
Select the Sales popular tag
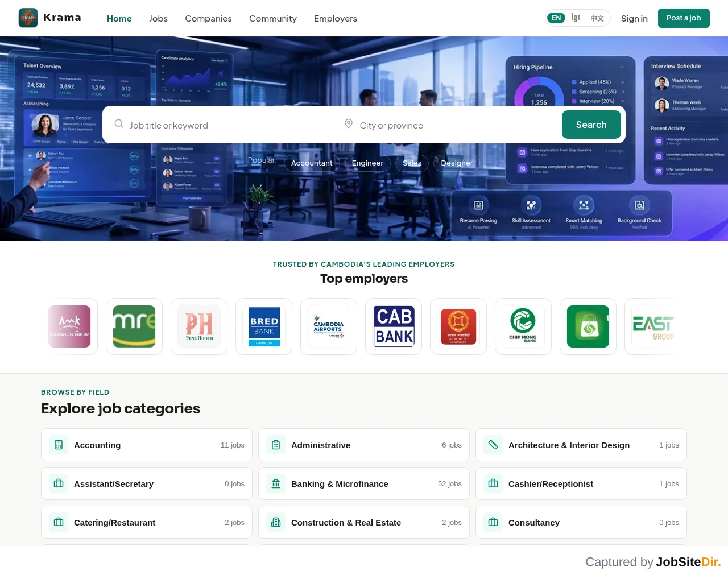(412, 163)
